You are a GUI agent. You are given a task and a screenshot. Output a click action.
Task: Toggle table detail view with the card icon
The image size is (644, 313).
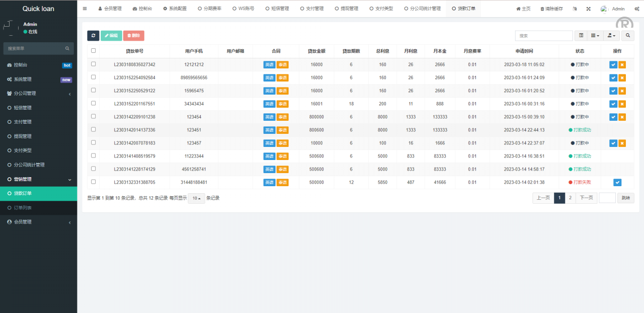(581, 35)
